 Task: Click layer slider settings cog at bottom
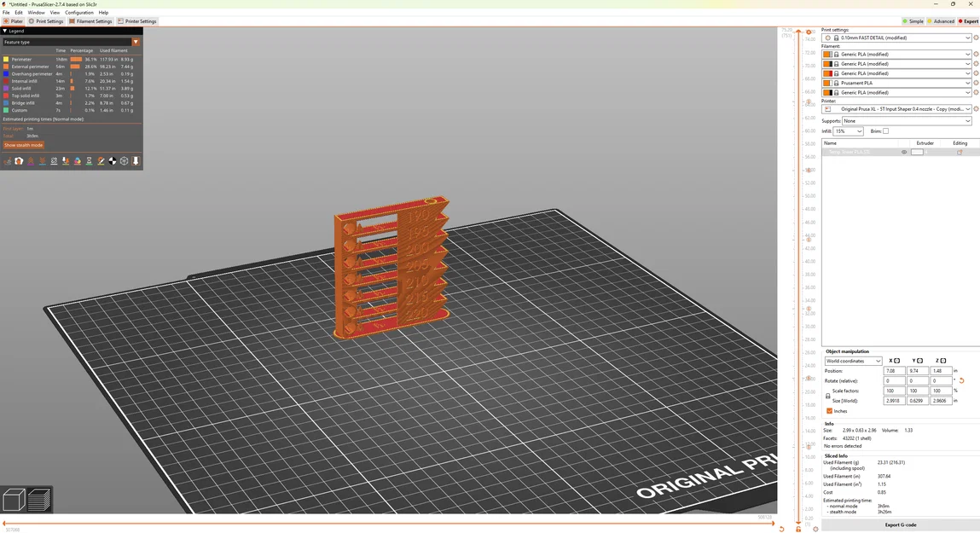[x=815, y=530]
